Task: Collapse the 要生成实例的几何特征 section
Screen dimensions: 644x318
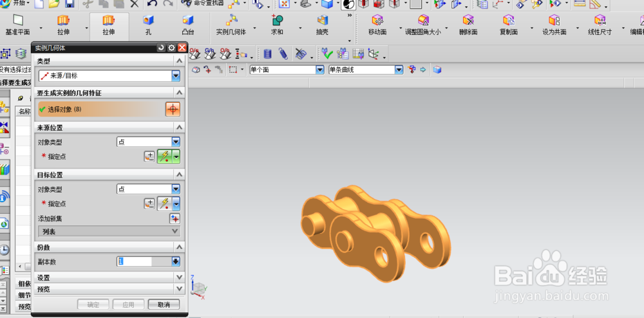Action: tap(179, 93)
